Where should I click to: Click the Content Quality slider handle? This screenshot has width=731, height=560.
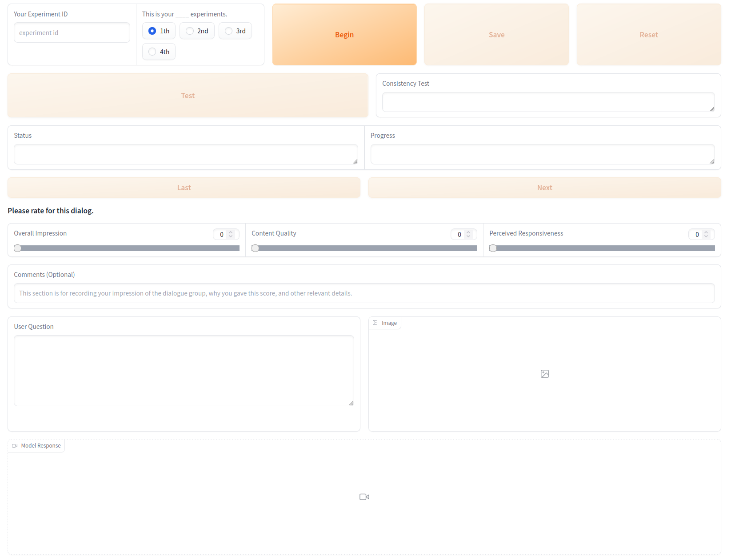pos(255,248)
